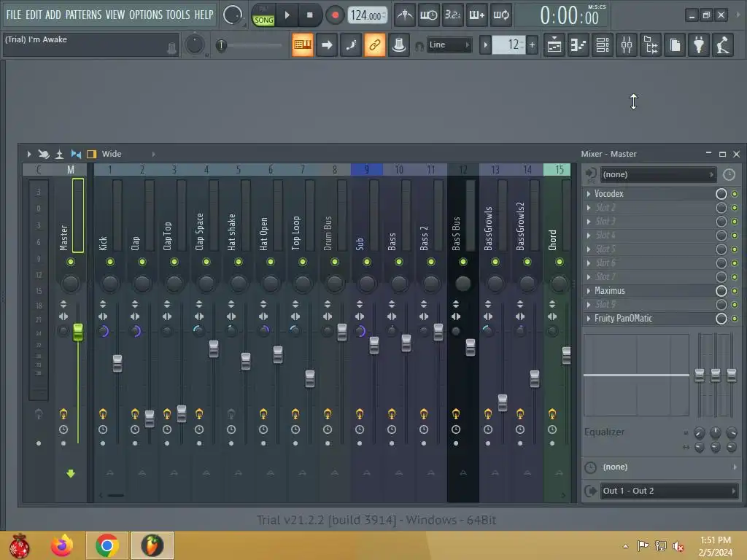Toggle SONG mode switch
This screenshot has height=560, width=747.
click(x=263, y=20)
